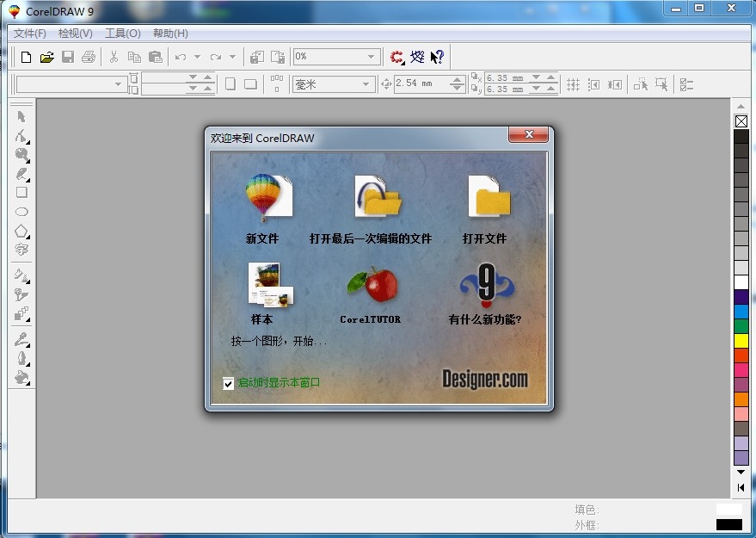Open the 帮助(H) menu
The width and height of the screenshot is (756, 538).
click(x=169, y=33)
